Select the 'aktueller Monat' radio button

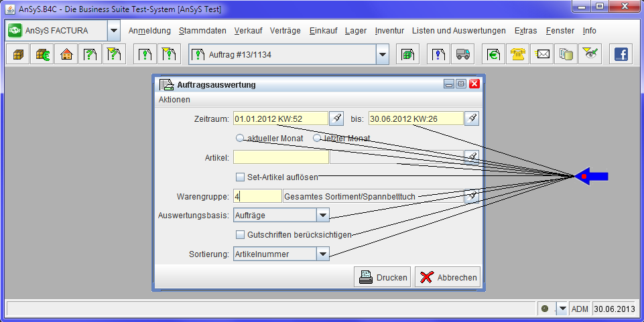[x=240, y=138]
